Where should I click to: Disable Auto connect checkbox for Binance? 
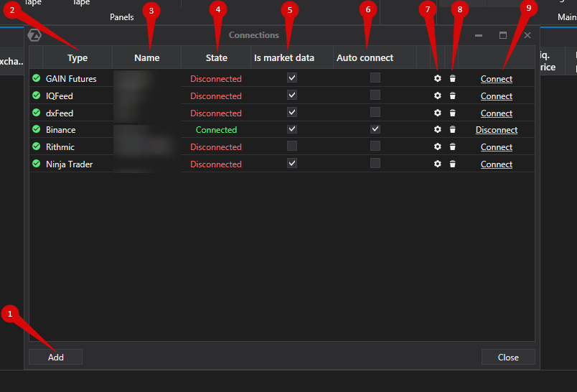coord(375,129)
